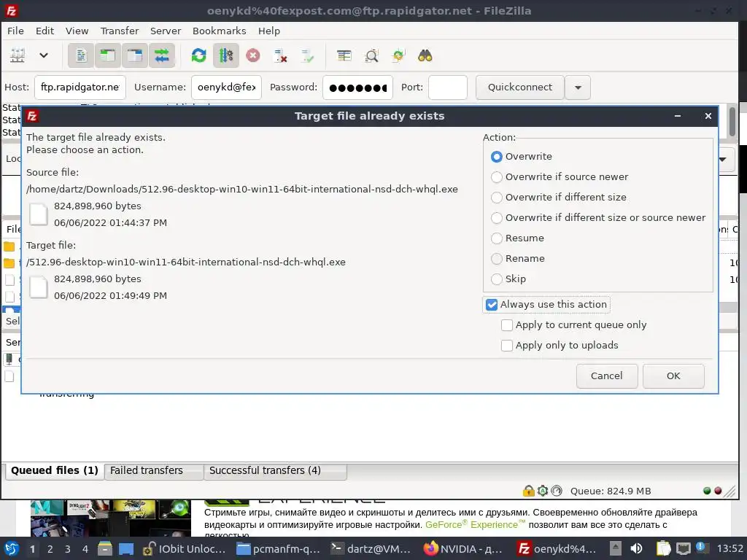Switch to Failed transfers tab
This screenshot has height=560, width=747.
point(153,471)
